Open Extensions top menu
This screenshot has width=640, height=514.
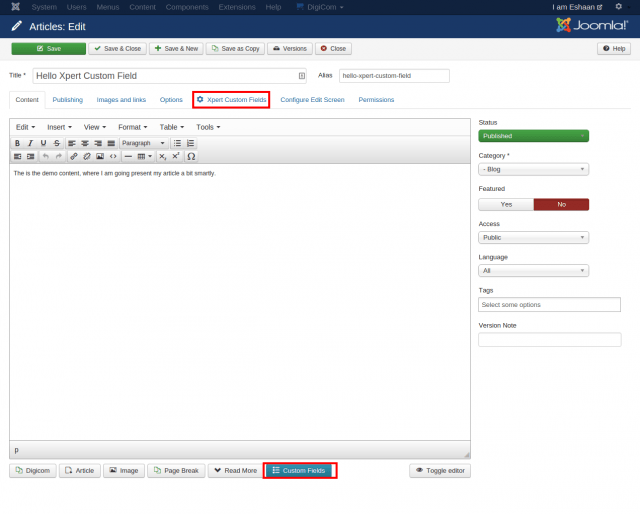(237, 7)
